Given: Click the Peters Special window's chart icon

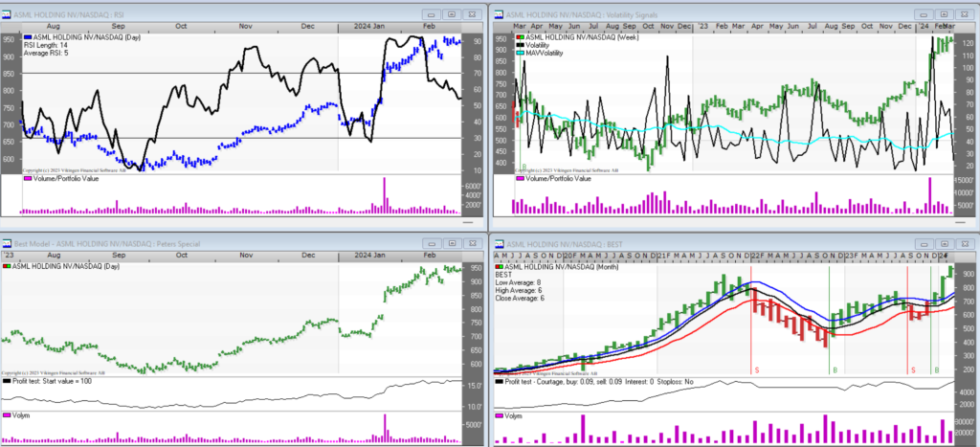Looking at the screenshot, I should point(7,244).
